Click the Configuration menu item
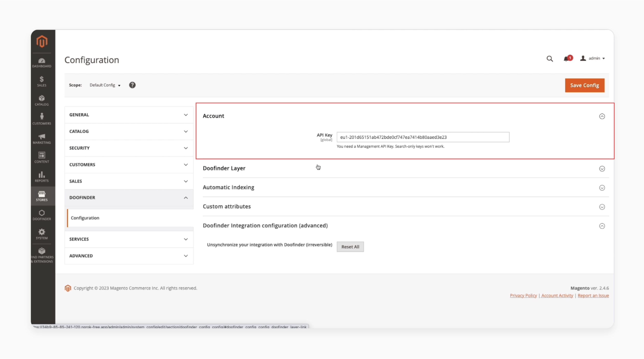 tap(85, 217)
